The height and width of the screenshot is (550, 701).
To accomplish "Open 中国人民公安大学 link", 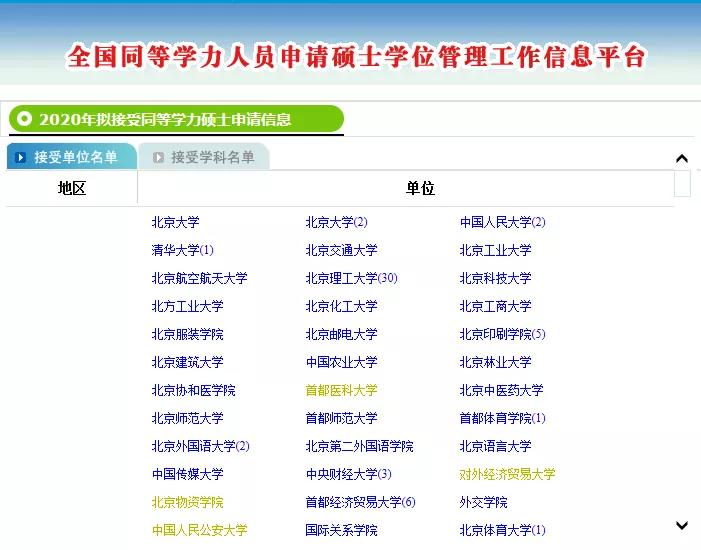I will tap(199, 530).
